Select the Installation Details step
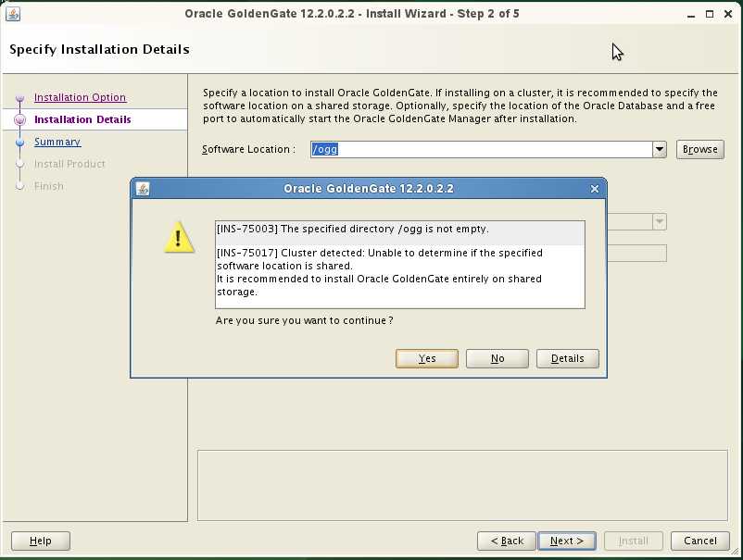 (x=82, y=119)
